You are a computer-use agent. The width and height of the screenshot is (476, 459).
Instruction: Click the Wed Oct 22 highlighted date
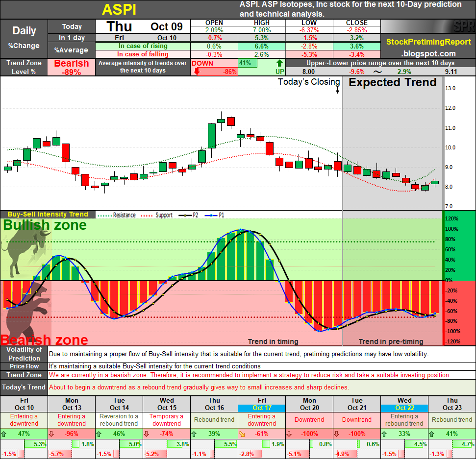tap(404, 408)
